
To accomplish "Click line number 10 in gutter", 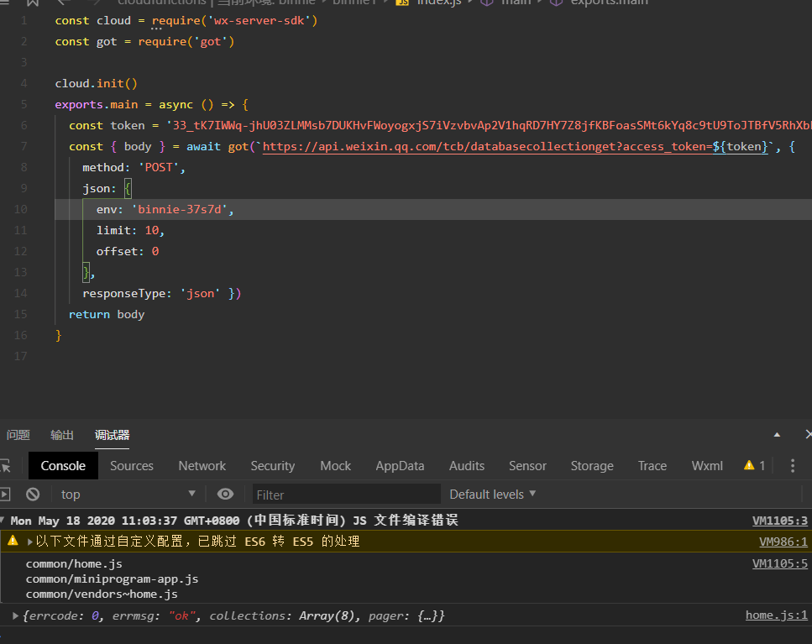I will [21, 209].
